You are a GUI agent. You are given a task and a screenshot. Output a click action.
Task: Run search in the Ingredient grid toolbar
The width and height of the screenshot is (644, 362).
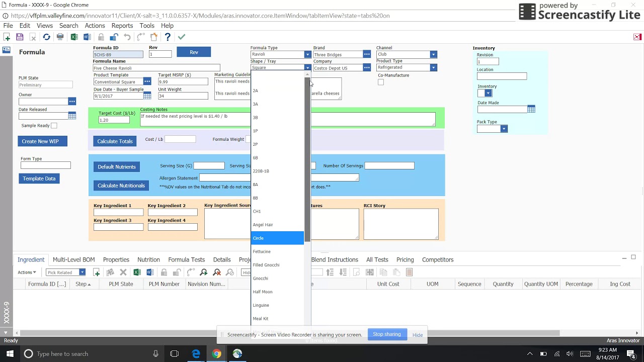(204, 273)
